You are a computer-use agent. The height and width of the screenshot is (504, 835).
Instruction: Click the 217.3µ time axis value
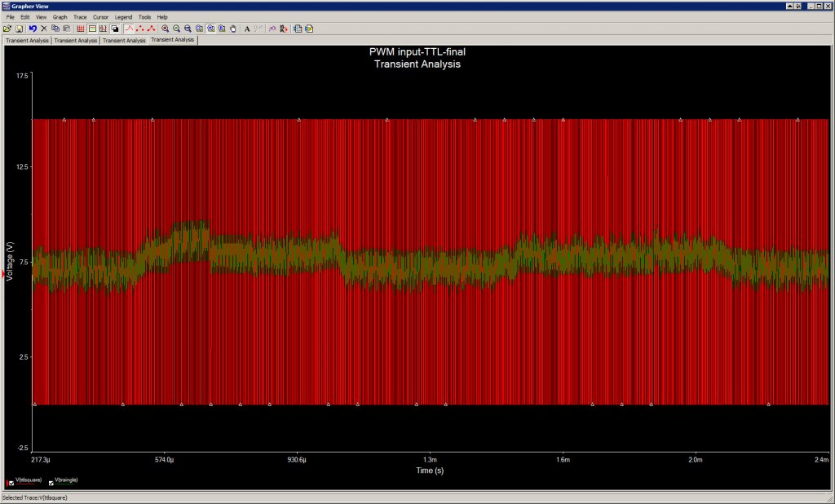[41, 460]
